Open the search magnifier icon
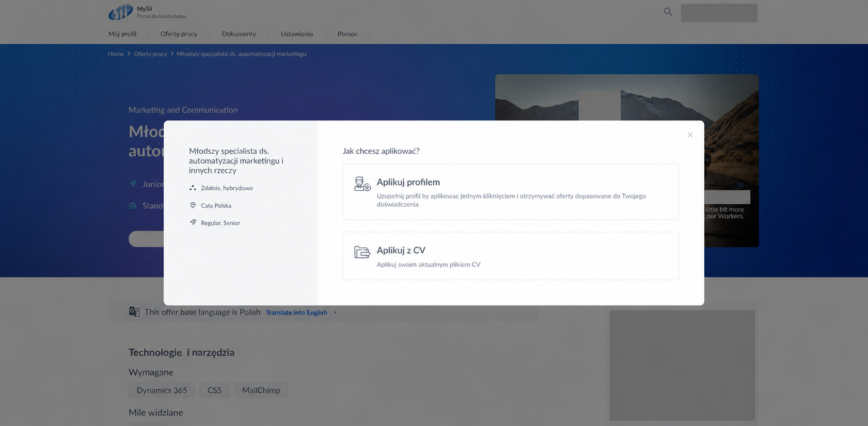Screen dimensions: 868x426 pos(668,12)
